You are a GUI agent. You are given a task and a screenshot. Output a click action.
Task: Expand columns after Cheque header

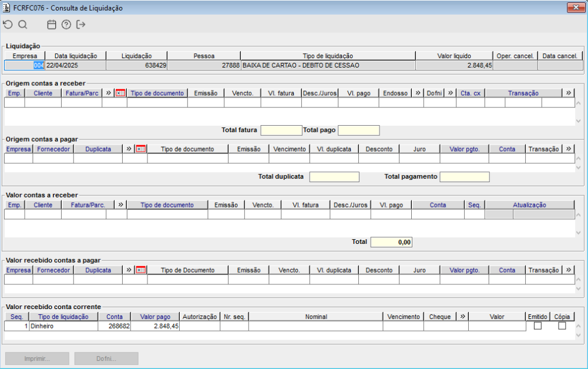[462, 317]
